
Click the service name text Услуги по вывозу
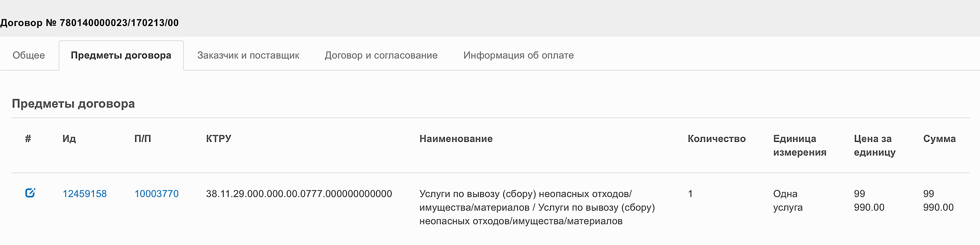537,207
